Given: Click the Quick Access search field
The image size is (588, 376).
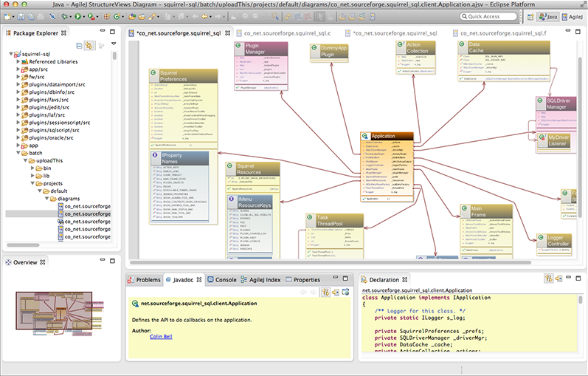Looking at the screenshot, I should (488, 16).
